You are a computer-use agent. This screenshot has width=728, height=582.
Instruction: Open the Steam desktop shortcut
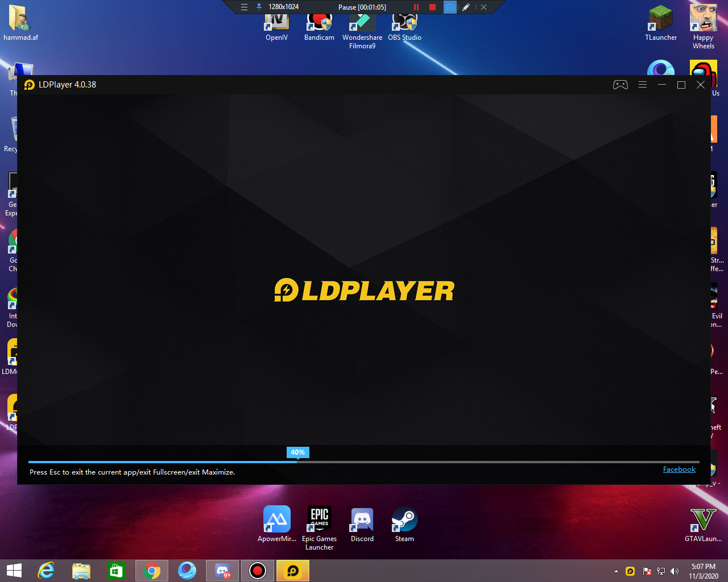click(404, 524)
